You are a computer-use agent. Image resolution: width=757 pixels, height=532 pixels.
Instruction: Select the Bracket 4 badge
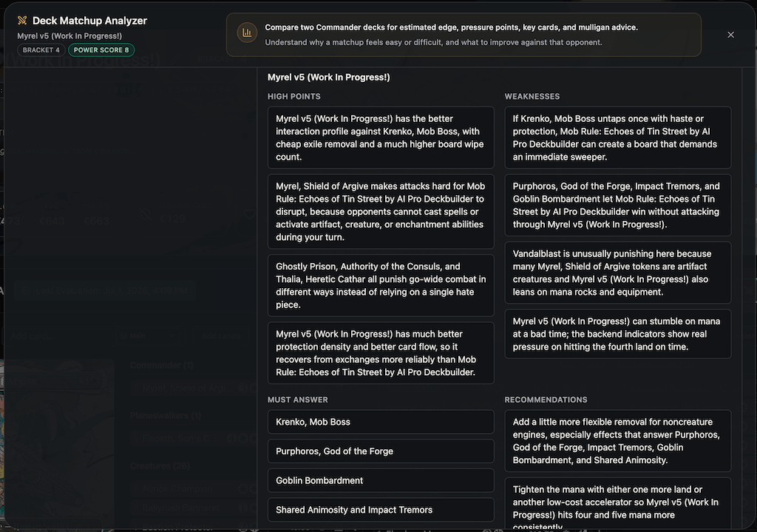41,50
